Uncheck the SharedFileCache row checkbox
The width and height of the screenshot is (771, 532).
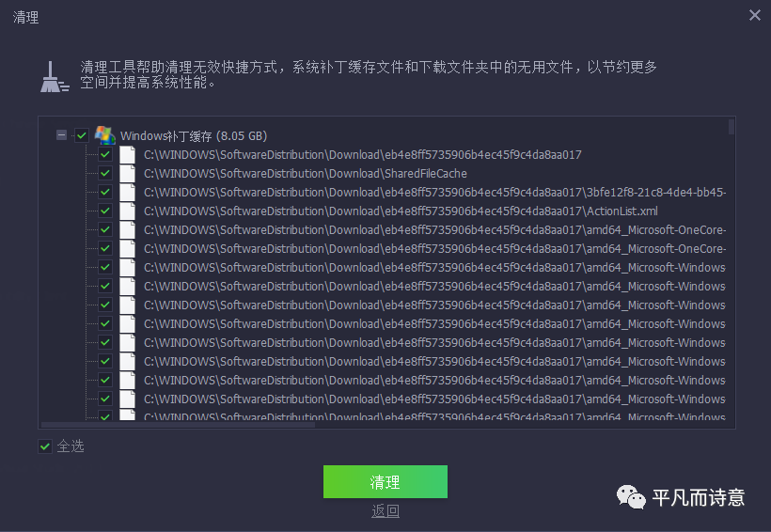104,173
